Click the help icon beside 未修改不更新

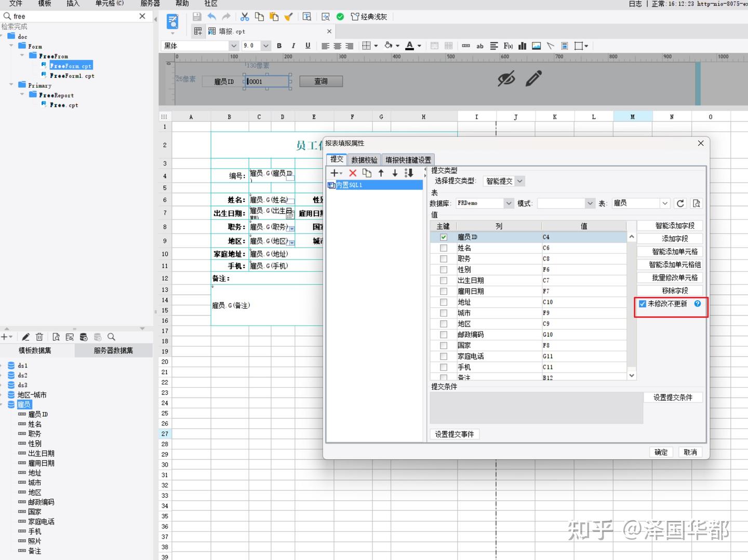698,304
